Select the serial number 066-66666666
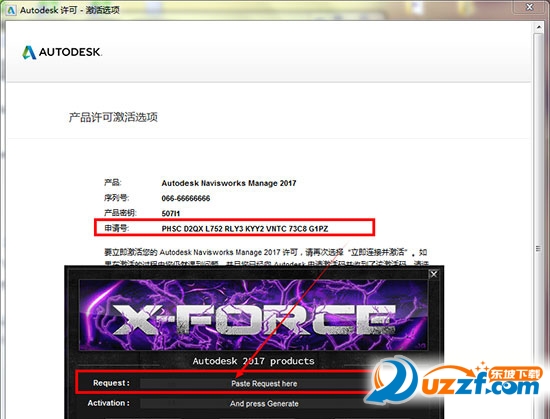The width and height of the screenshot is (550, 419). pos(186,198)
